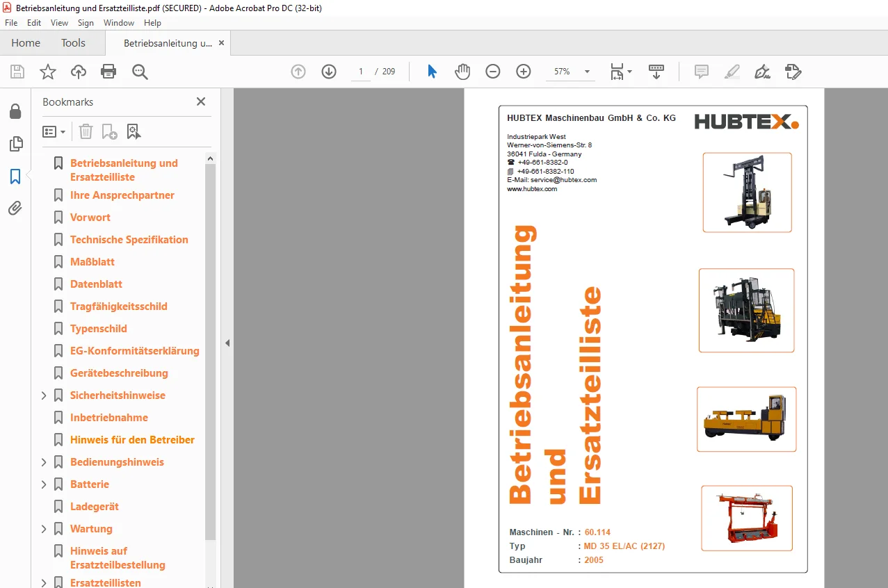Zoom out with minus icon
Viewport: 888px width, 588px height.
[x=493, y=72]
